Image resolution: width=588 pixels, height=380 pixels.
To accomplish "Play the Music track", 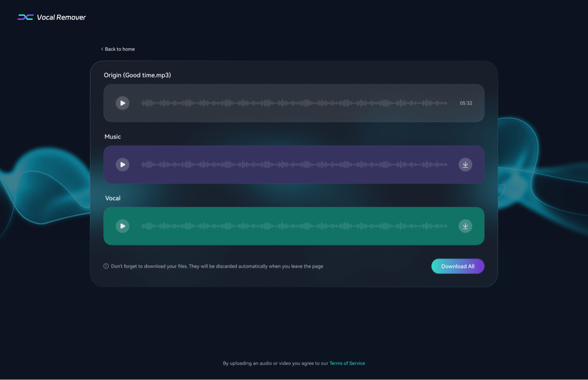I will click(x=122, y=164).
